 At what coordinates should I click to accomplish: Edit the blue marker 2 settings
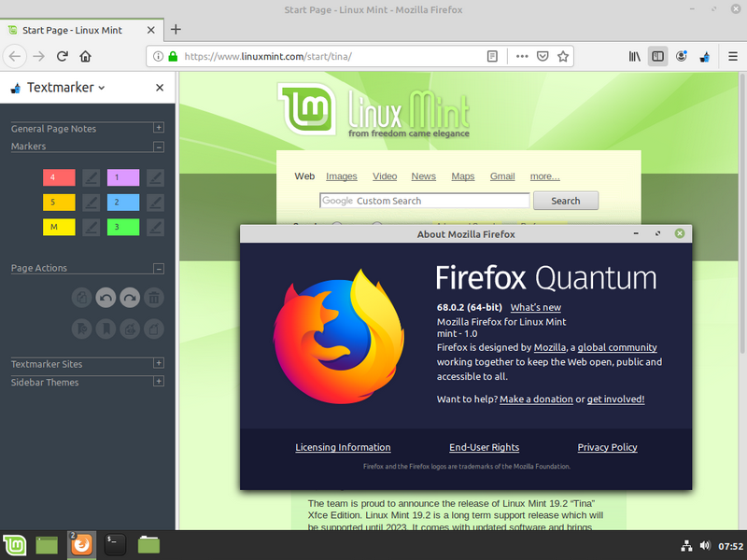(x=155, y=203)
